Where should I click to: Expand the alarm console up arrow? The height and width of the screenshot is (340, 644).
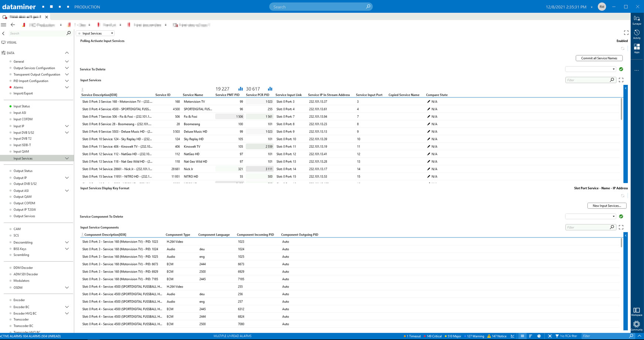click(639, 336)
